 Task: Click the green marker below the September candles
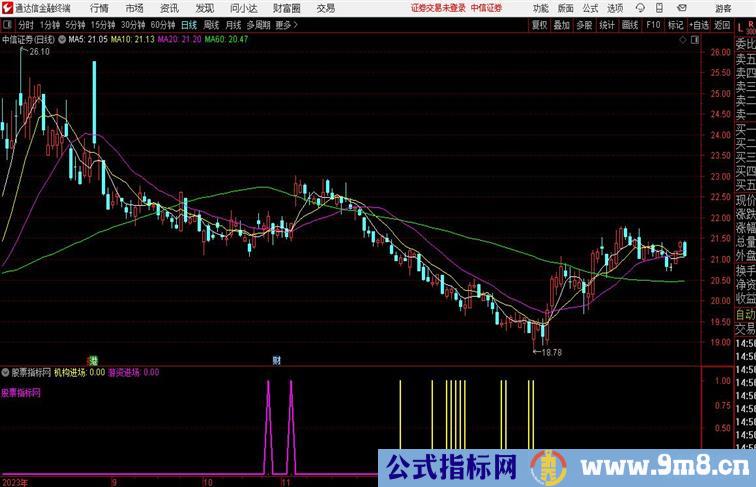[x=93, y=360]
